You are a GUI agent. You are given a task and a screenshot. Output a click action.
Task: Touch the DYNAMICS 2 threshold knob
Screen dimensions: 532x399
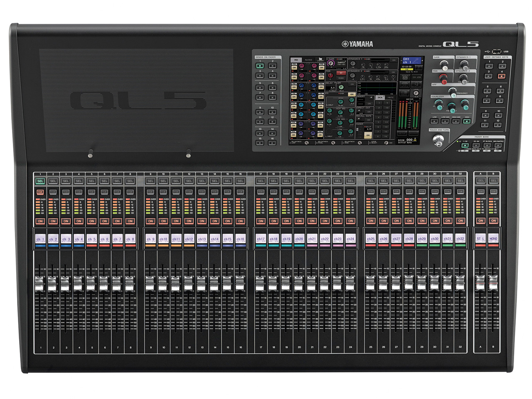(463, 79)
